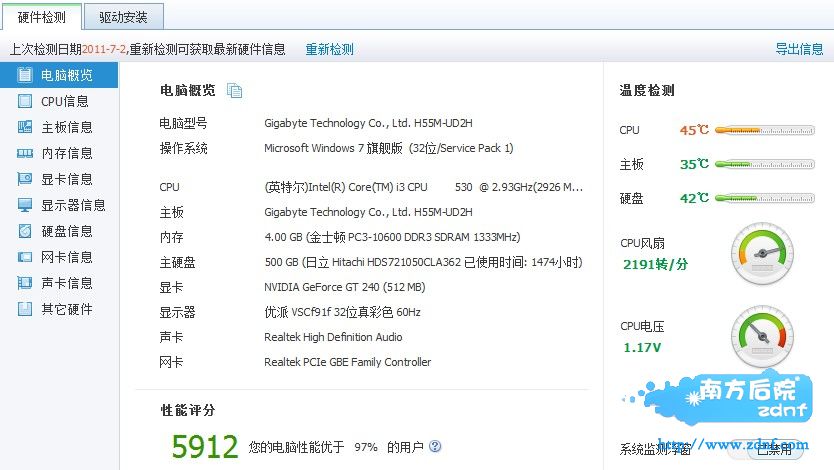Viewport: 834px width, 470px height.
Task: Click the performance score 5912
Action: [x=205, y=447]
